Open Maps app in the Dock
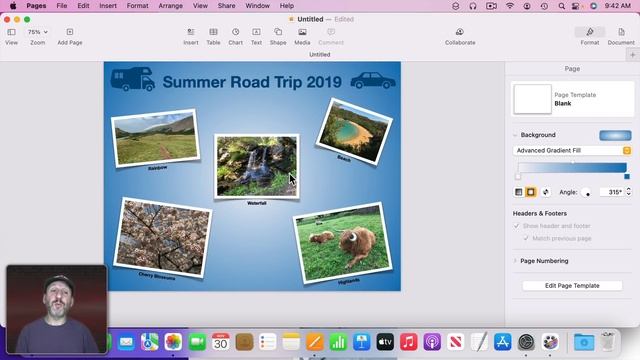Screen dimensions: 640x360 point(150,342)
